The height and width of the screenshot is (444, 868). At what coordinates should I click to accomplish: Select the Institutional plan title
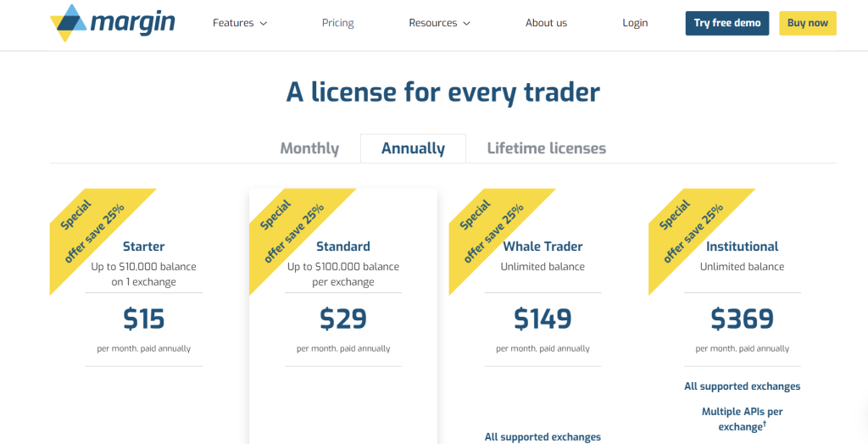743,247
